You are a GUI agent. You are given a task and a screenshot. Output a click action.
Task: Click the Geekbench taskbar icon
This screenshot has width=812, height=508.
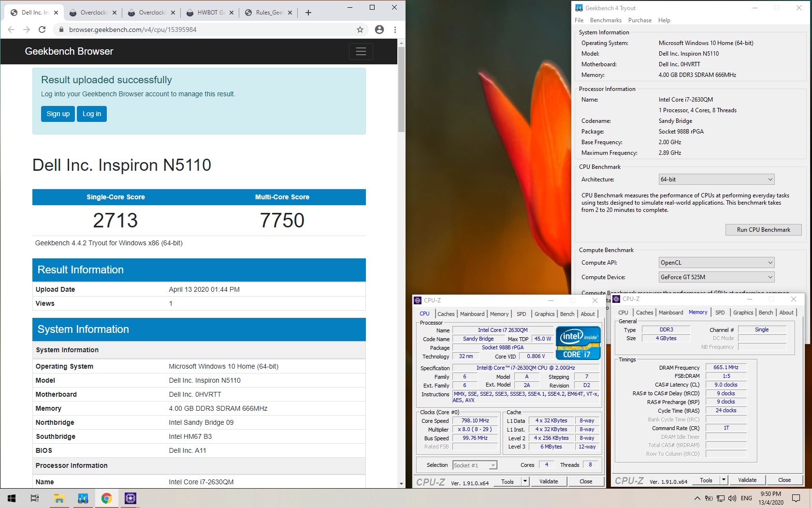point(83,498)
